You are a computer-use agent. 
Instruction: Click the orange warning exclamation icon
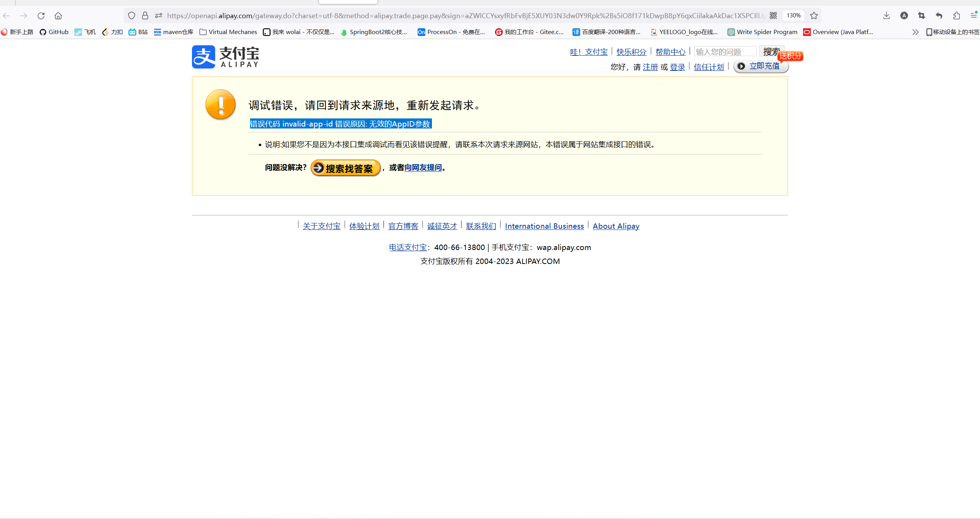click(221, 104)
